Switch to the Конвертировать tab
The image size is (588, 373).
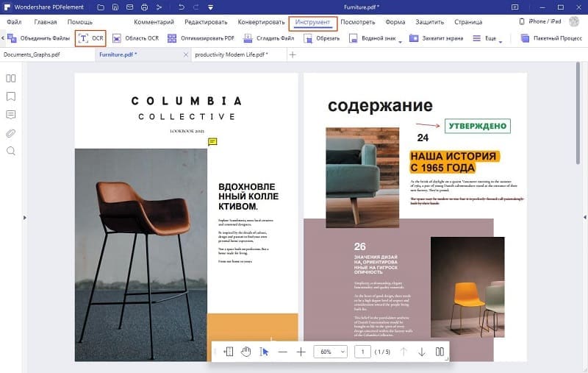pyautogui.click(x=261, y=22)
